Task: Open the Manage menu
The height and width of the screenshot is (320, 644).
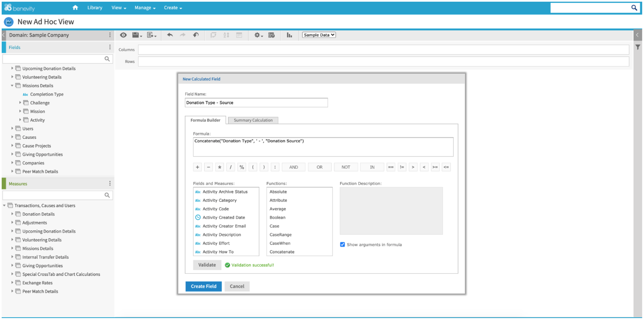Action: point(145,8)
